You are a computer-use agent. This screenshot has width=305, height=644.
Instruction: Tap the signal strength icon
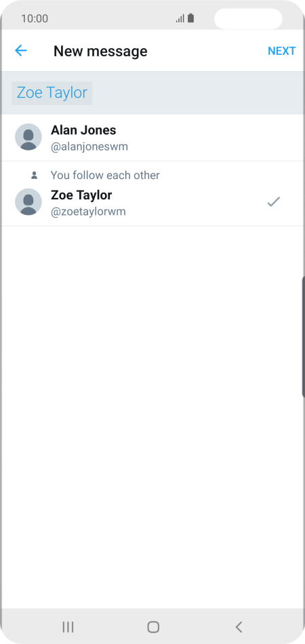[180, 18]
